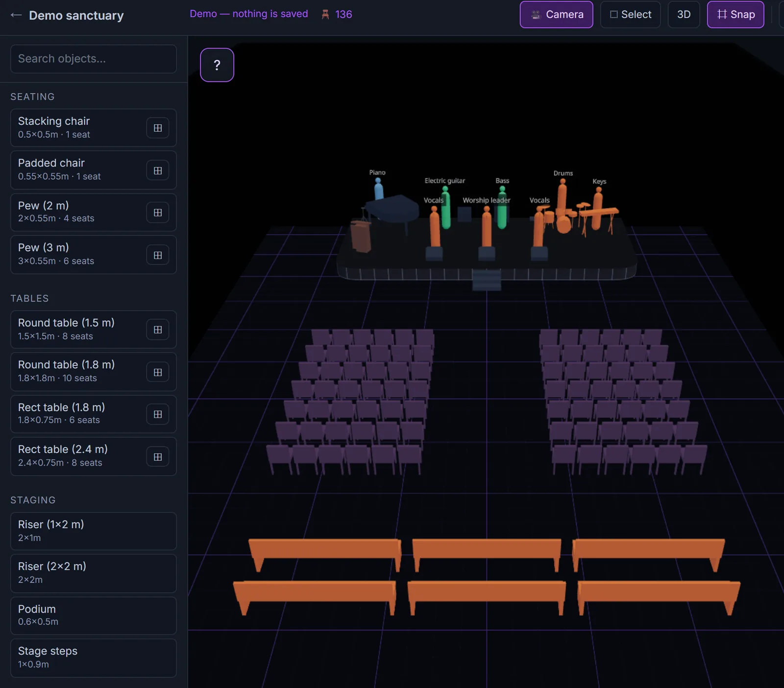Viewport: 784px width, 688px height.
Task: Pick the Padded chair object
Action: coord(94,170)
